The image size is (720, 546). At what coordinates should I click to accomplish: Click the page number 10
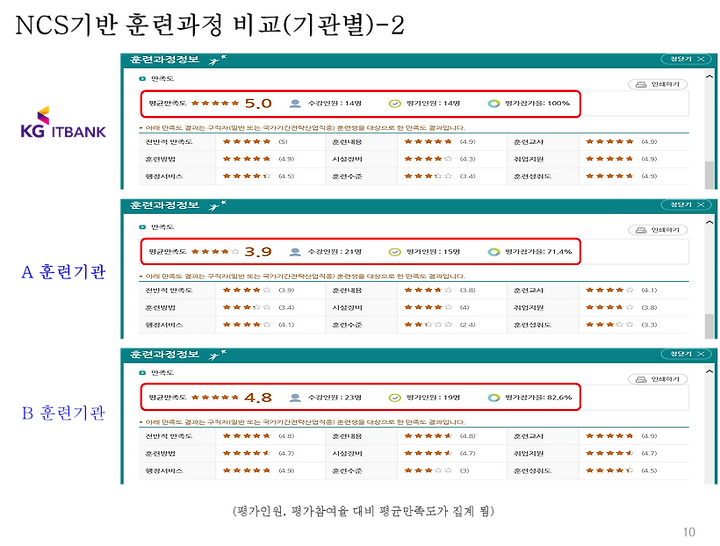click(x=689, y=532)
